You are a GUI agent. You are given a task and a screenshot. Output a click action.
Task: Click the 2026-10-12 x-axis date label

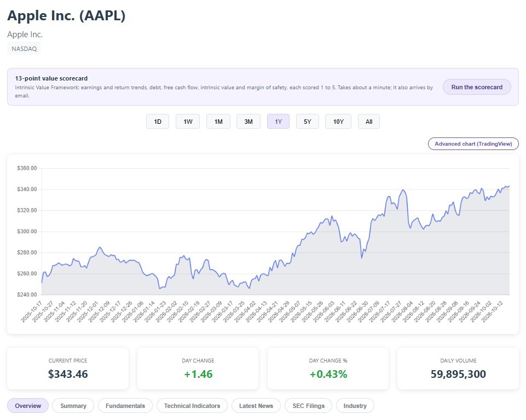492,312
